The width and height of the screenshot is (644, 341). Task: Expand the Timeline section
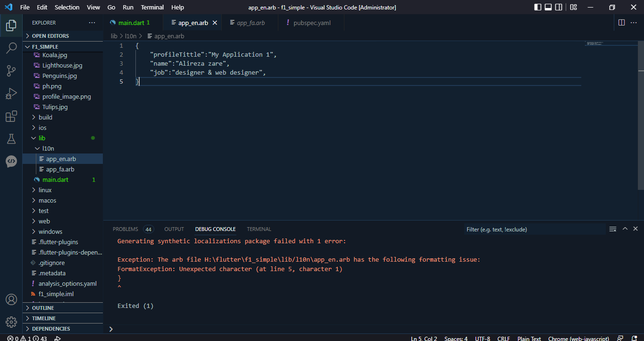63,318
